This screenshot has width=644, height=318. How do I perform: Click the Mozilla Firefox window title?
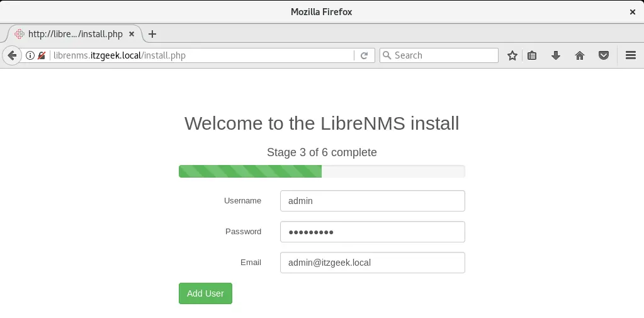[x=321, y=12]
